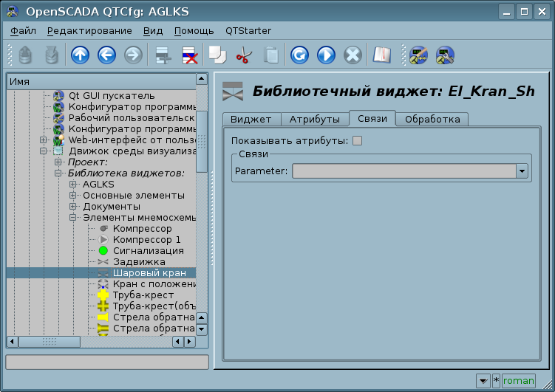Click the tree horizontal scrollbar
This screenshot has width=555, height=392.
111,342
